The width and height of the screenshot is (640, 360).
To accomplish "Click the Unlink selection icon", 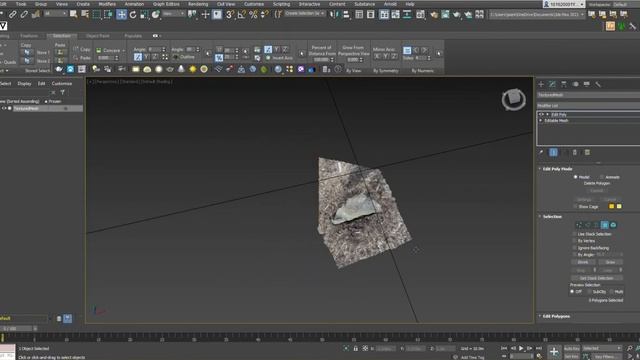I will pos(24,15).
